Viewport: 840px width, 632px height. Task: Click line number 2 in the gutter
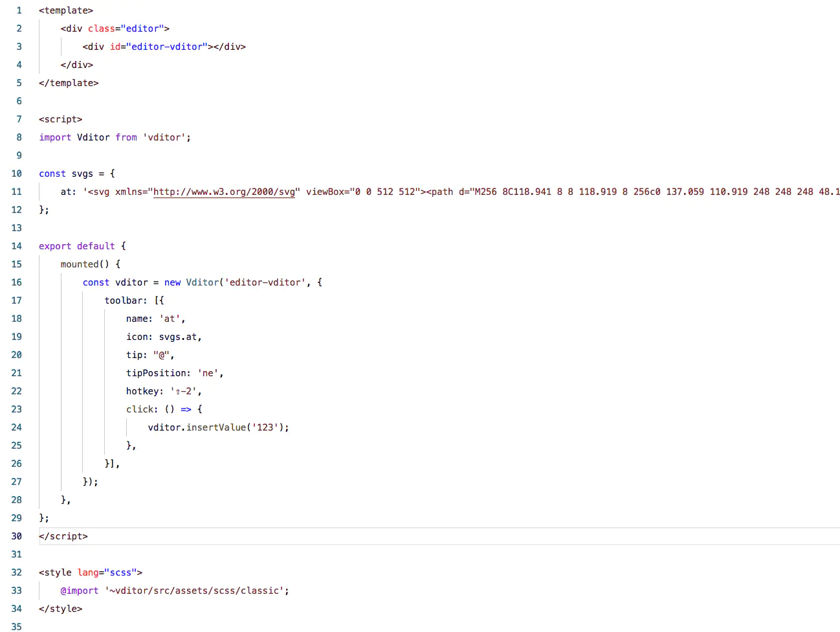[x=19, y=28]
